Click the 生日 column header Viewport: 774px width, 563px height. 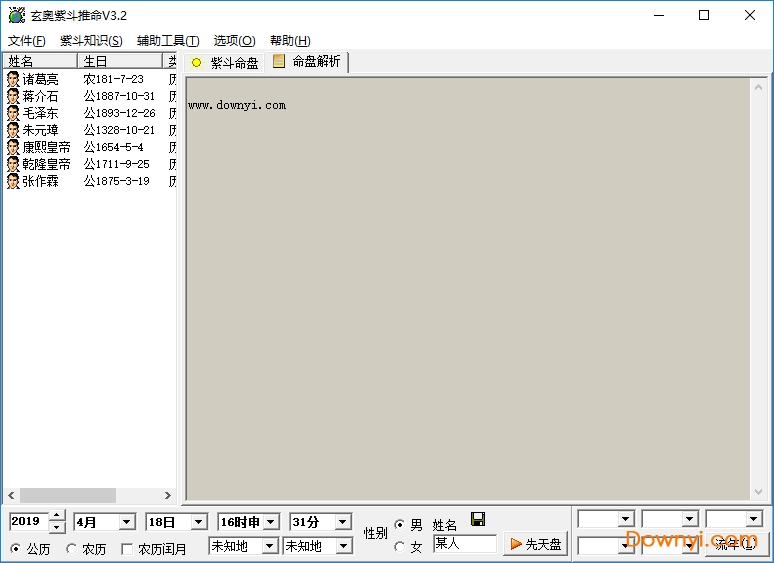(119, 61)
